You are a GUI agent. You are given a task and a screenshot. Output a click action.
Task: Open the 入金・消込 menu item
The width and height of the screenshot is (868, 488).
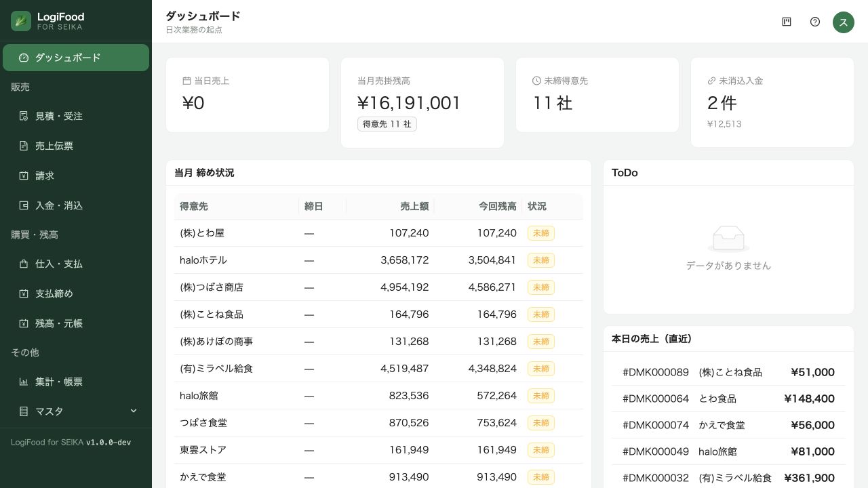76,205
